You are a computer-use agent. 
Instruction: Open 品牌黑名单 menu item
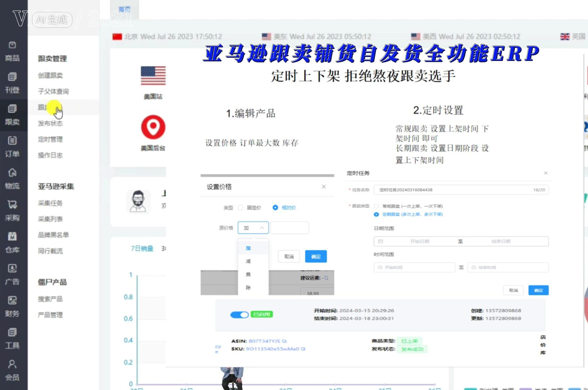point(53,235)
